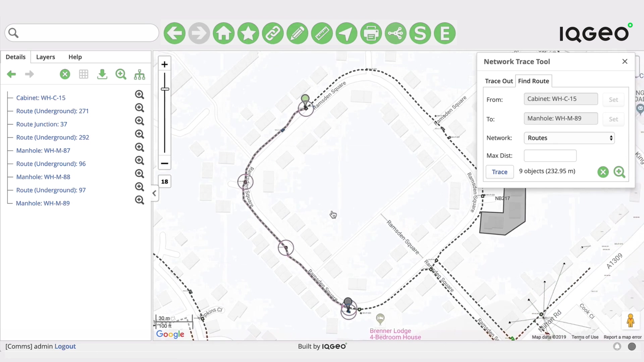Select Route (Underground): 271 in list
644x362 pixels.
[x=53, y=111]
